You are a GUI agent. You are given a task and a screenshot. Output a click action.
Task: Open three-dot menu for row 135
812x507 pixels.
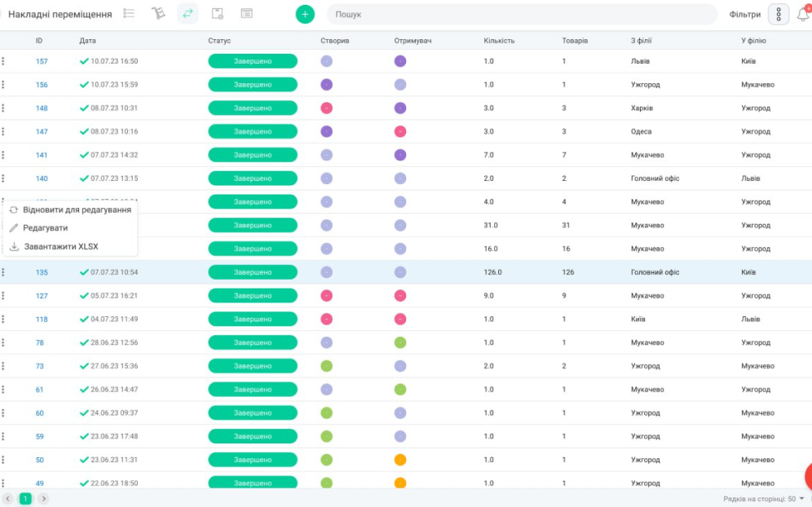(3, 272)
